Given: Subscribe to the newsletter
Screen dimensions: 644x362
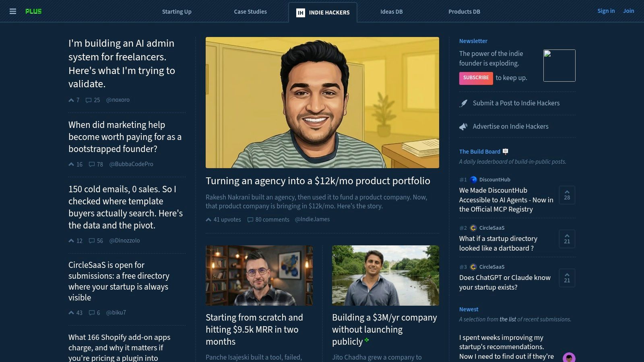Looking at the screenshot, I should pyautogui.click(x=476, y=78).
